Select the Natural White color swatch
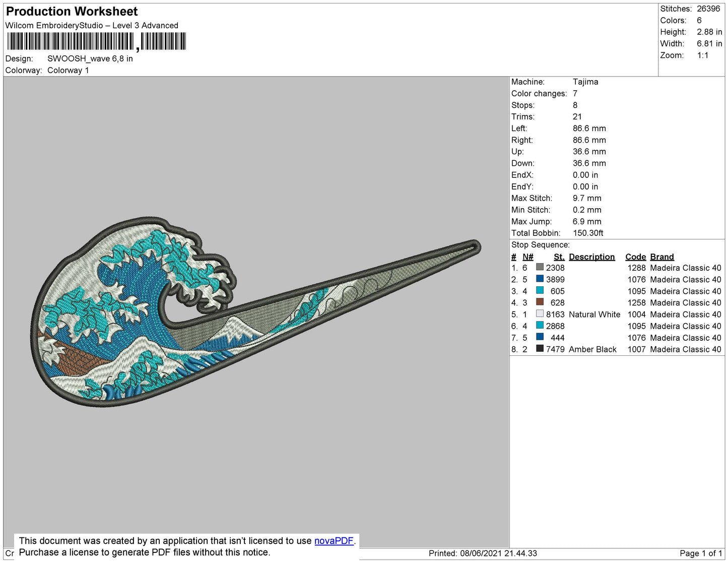The image size is (728, 563). click(x=540, y=314)
